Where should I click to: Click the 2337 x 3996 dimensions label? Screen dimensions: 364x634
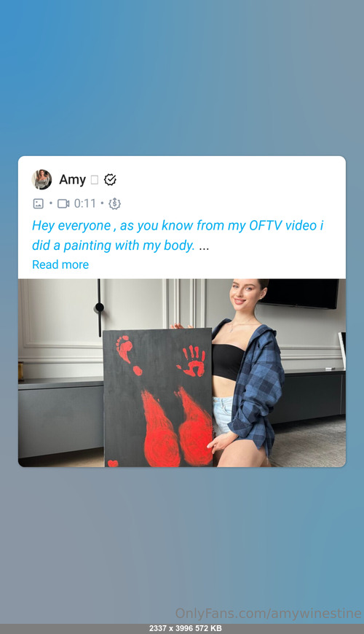point(168,628)
